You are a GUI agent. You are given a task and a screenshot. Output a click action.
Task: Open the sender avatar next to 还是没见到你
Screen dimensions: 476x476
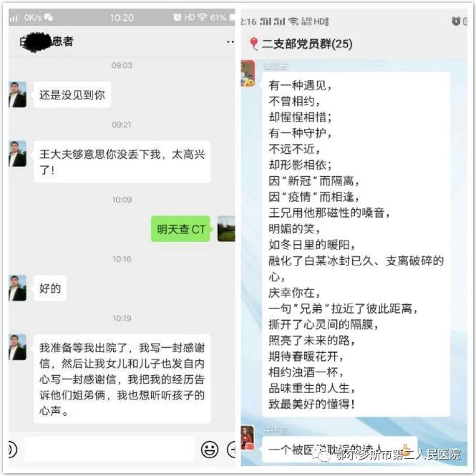17,94
